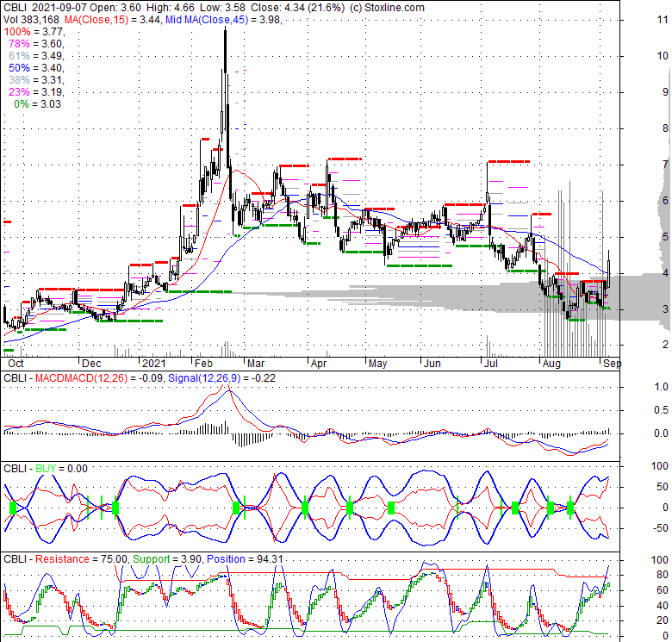Click the Mar label on time axis
This screenshot has width=672, height=642.
coord(256,364)
